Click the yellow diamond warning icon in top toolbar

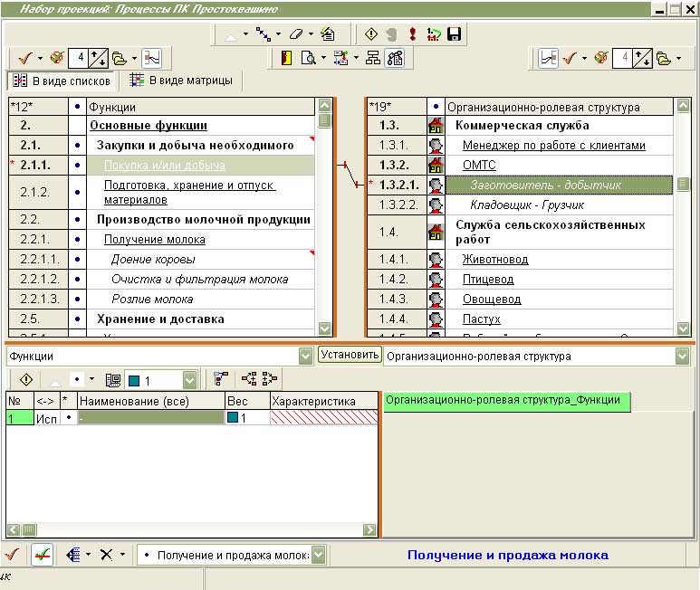coord(371,33)
